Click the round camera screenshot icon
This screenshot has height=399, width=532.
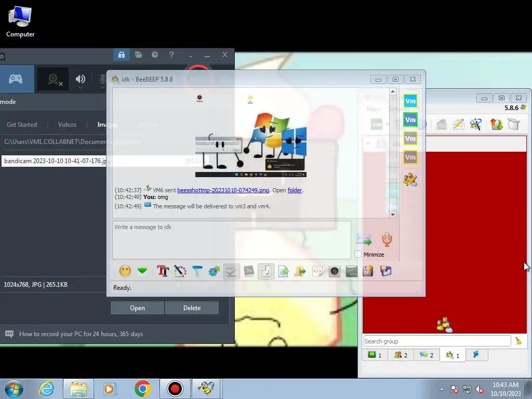(335, 271)
